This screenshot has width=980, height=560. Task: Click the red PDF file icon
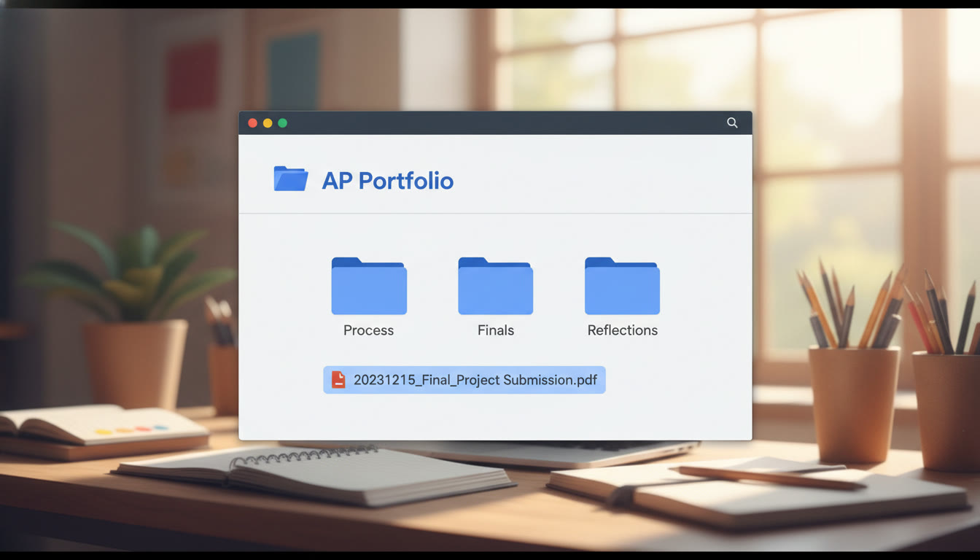338,380
